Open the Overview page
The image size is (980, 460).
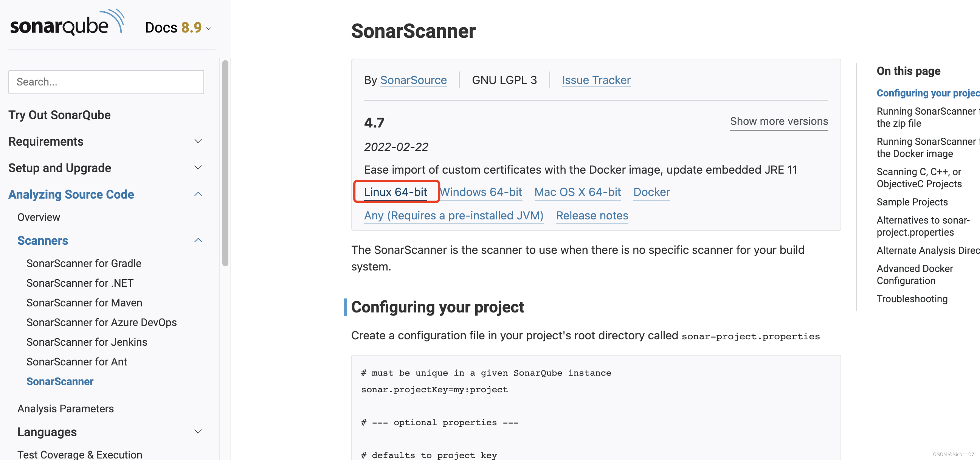(x=39, y=217)
